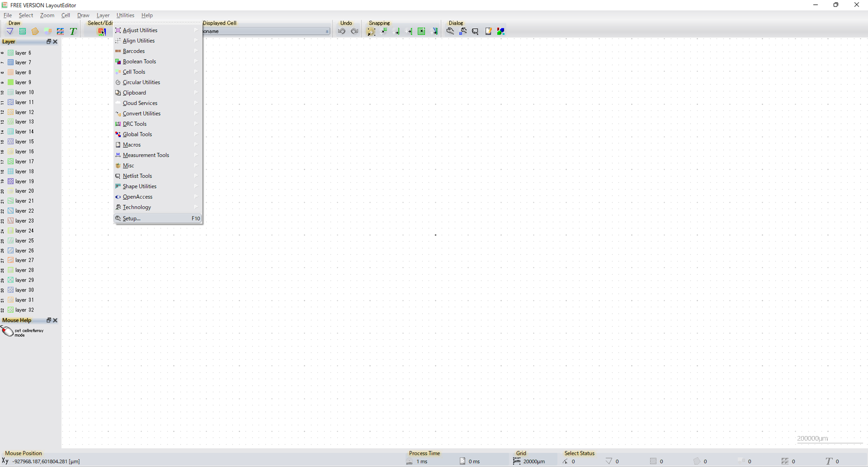Enable snap to grid in Snapping toolbar
Image resolution: width=868 pixels, height=467 pixels.
(371, 31)
